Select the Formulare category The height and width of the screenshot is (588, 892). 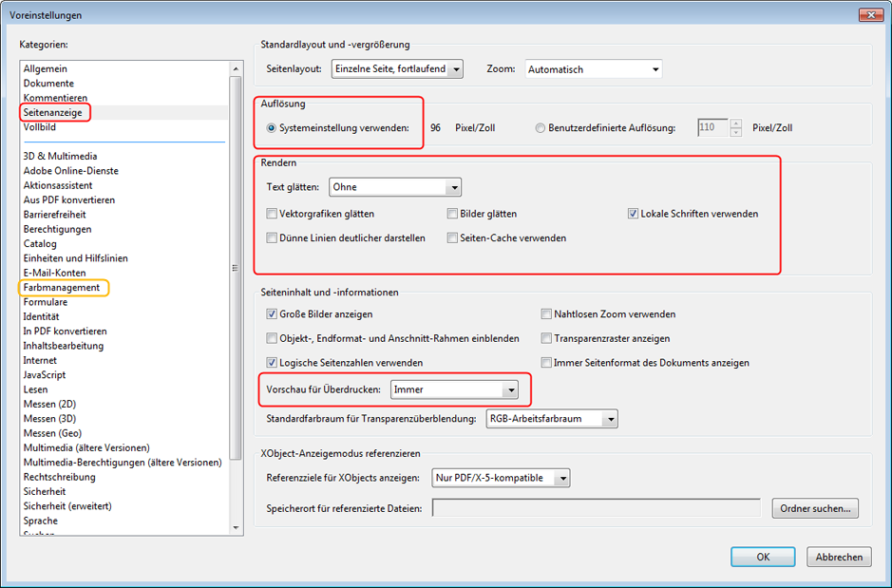coord(45,302)
